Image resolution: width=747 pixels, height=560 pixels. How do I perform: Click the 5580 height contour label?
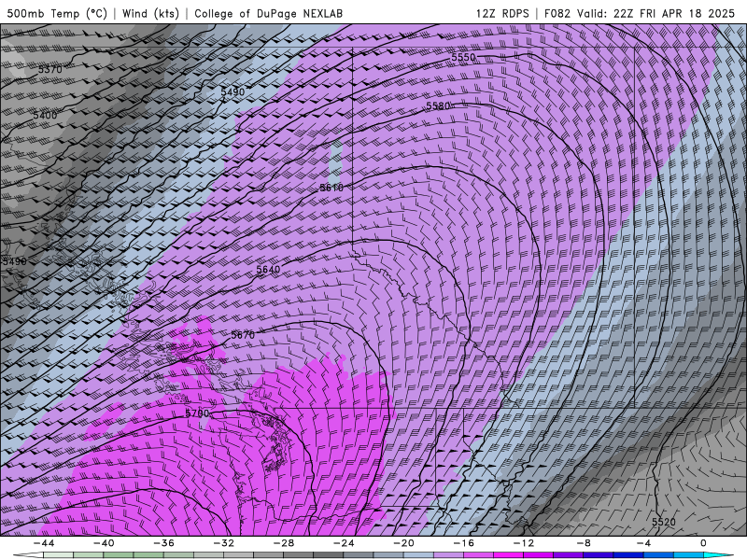point(438,105)
